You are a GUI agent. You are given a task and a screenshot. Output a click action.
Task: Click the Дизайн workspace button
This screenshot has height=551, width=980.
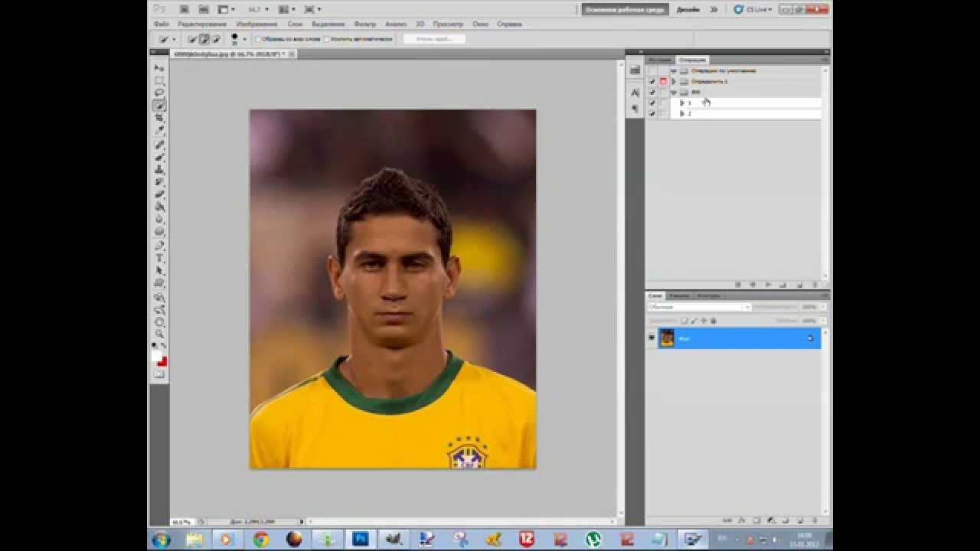688,10
